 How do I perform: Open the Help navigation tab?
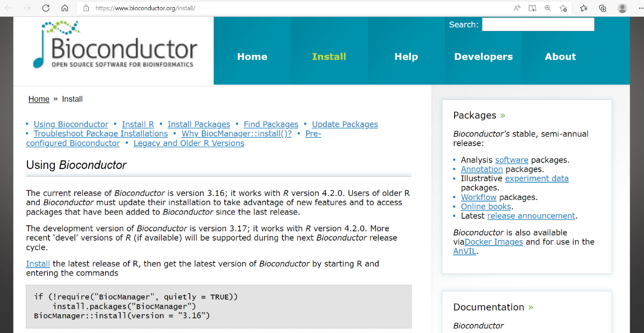[406, 57]
